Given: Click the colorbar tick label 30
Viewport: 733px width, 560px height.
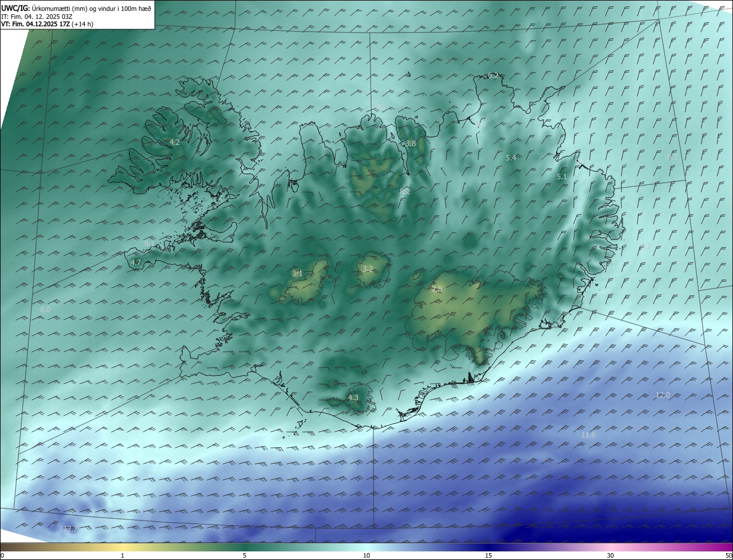Looking at the screenshot, I should 610,555.
